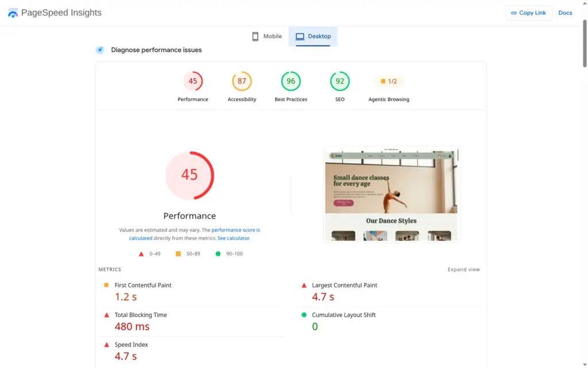This screenshot has width=588, height=368.
Task: Click the 480 ms value
Action: [x=132, y=327]
